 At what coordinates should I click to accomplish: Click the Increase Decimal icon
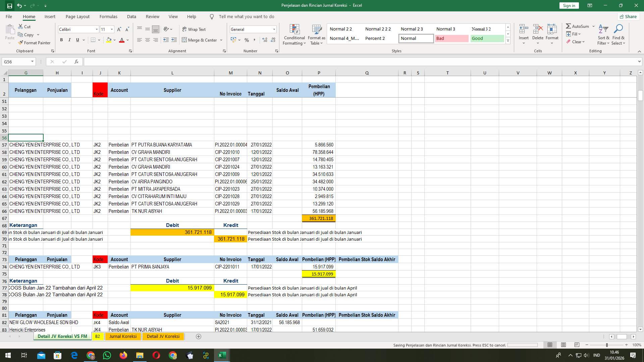[x=265, y=40]
